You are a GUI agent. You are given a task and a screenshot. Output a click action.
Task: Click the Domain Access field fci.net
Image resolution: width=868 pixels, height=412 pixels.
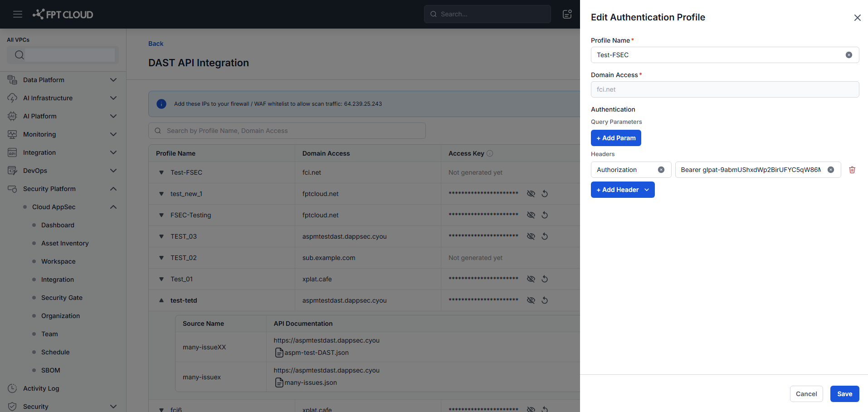pyautogui.click(x=725, y=89)
